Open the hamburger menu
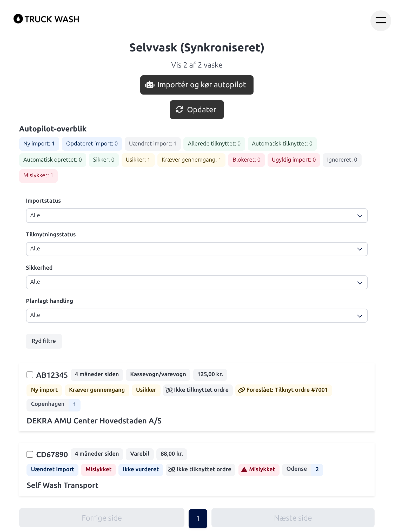This screenshot has height=532, width=399. (x=381, y=21)
